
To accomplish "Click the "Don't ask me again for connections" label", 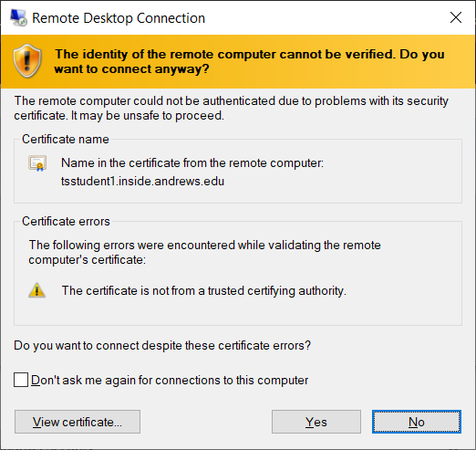I will point(170,381).
